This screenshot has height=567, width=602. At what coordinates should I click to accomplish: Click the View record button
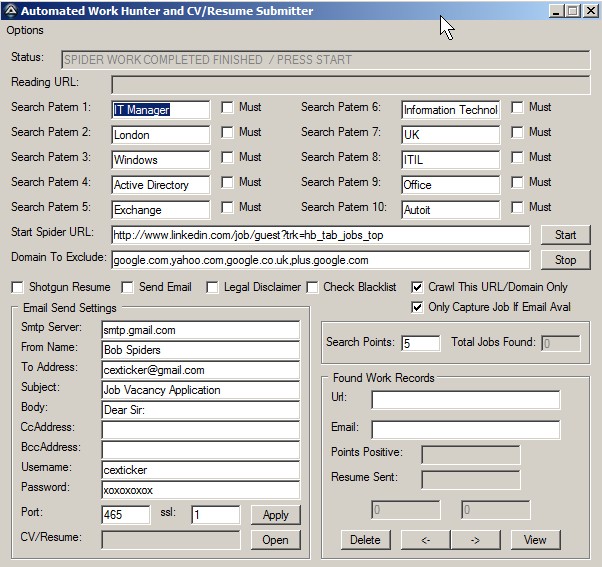pyautogui.click(x=535, y=540)
